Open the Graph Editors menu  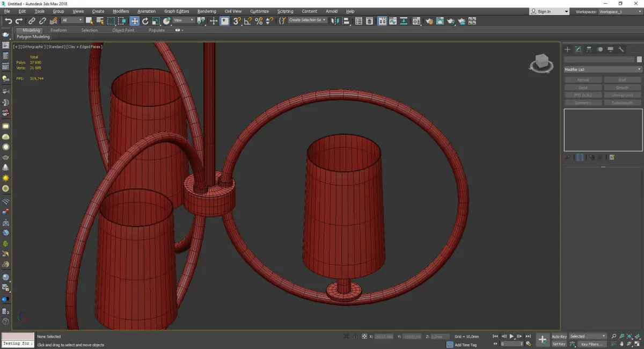(177, 11)
